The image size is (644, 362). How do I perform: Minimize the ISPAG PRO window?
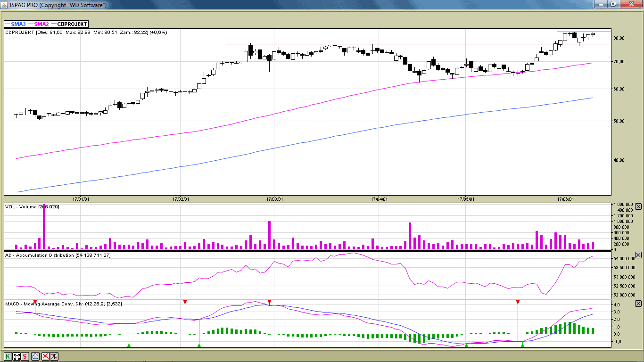pyautogui.click(x=600, y=4)
